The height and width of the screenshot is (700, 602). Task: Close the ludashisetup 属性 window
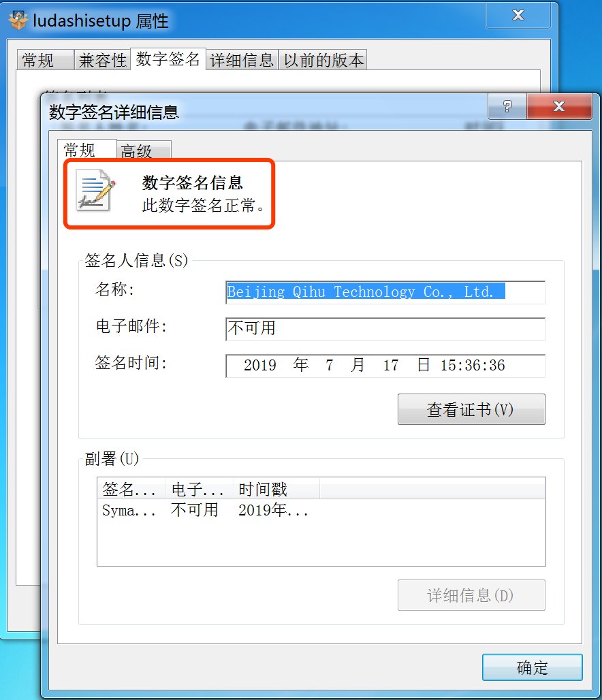pos(518,15)
